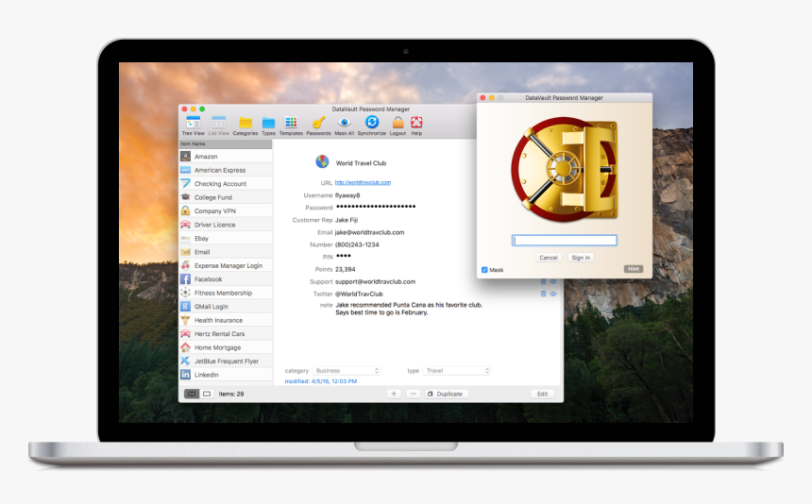The image size is (812, 504).
Task: Select College Fund entry
Action: tap(226, 197)
